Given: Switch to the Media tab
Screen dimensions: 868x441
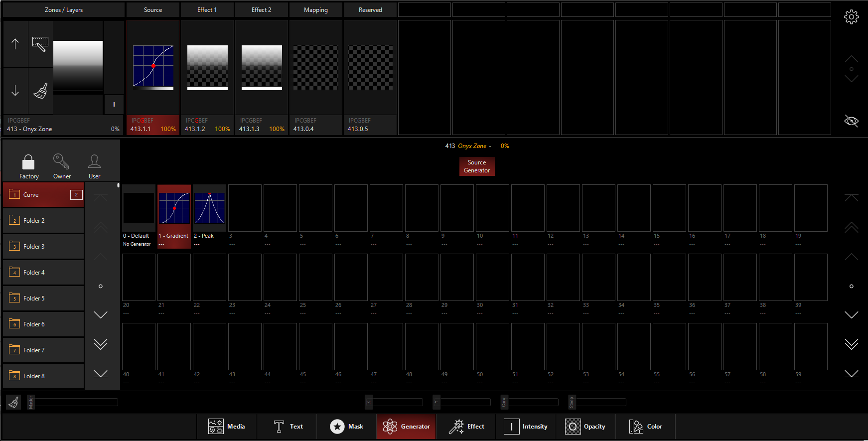Looking at the screenshot, I should coord(227,427).
